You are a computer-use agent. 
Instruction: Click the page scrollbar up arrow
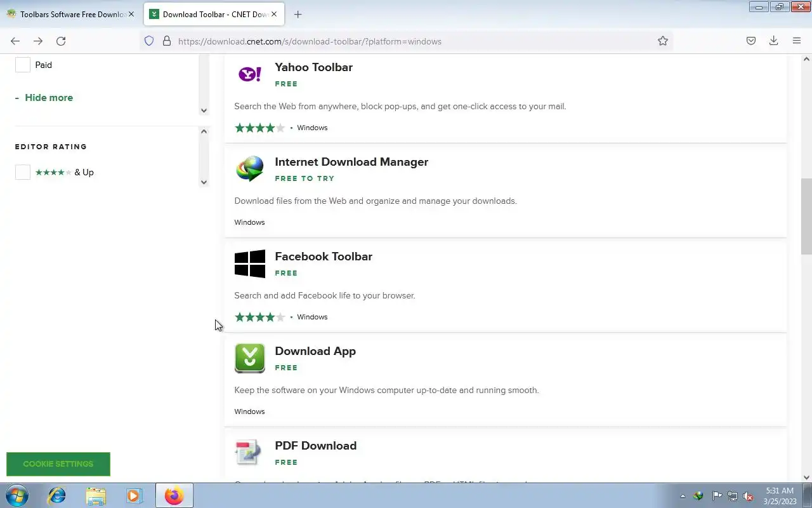tap(806, 59)
